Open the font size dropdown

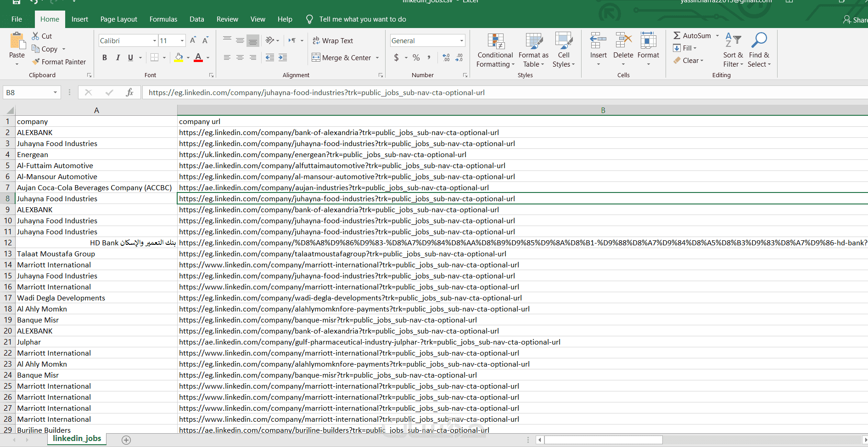[x=182, y=40]
